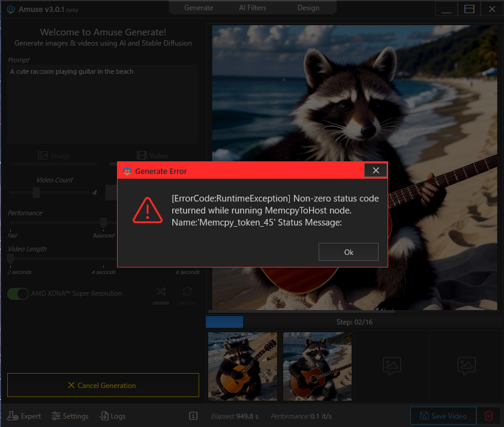Click the info icon in the status bar

(x=193, y=416)
